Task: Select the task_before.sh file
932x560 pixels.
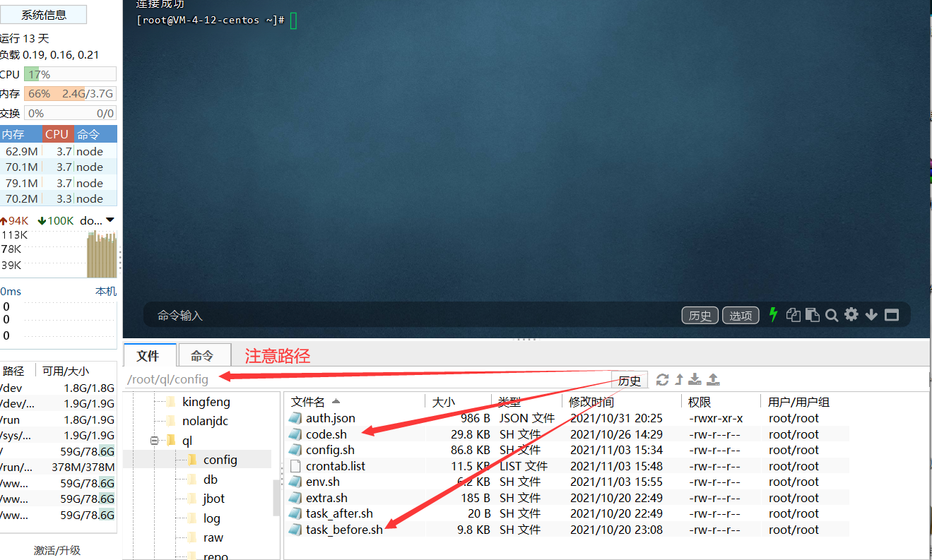Action: (x=344, y=530)
